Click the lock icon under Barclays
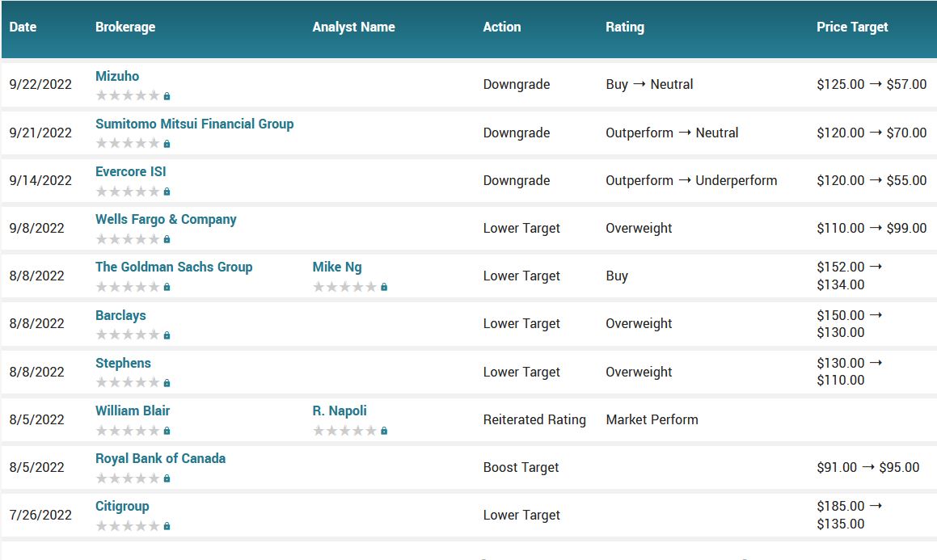Image resolution: width=937 pixels, height=560 pixels. [167, 335]
